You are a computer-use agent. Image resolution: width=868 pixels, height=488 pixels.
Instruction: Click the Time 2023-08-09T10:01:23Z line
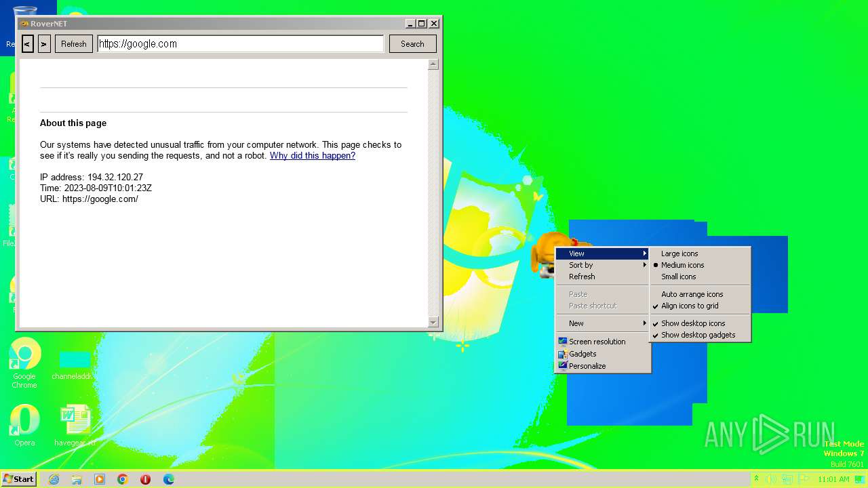96,188
